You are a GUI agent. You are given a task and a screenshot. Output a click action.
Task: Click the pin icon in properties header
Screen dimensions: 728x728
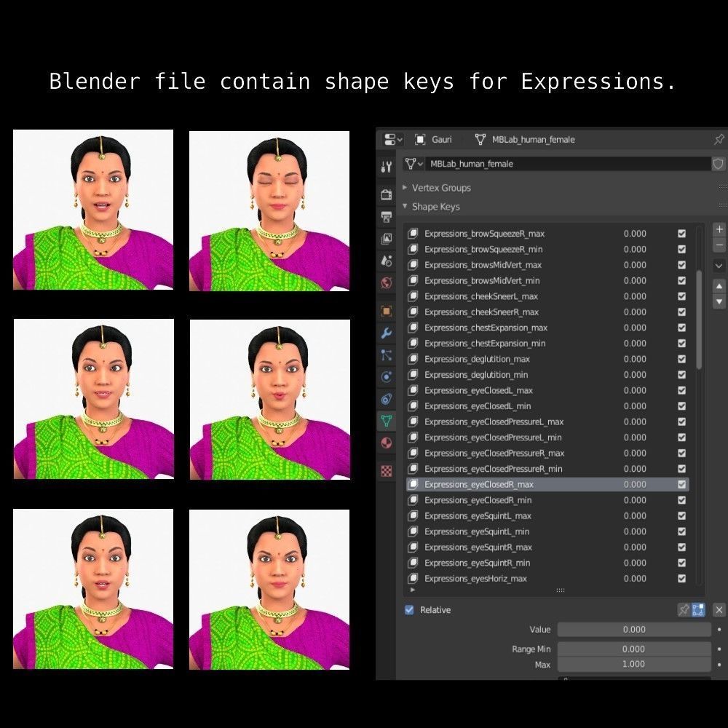click(x=719, y=139)
